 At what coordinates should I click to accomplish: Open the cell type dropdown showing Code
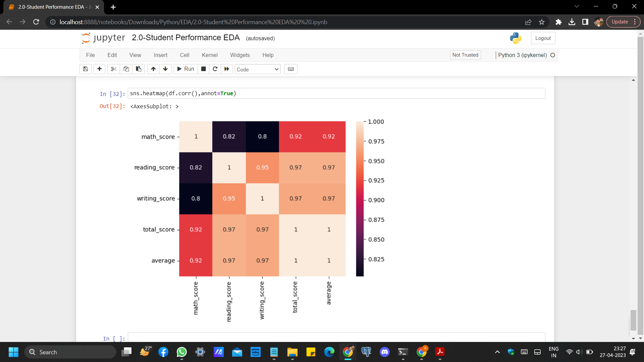point(257,69)
